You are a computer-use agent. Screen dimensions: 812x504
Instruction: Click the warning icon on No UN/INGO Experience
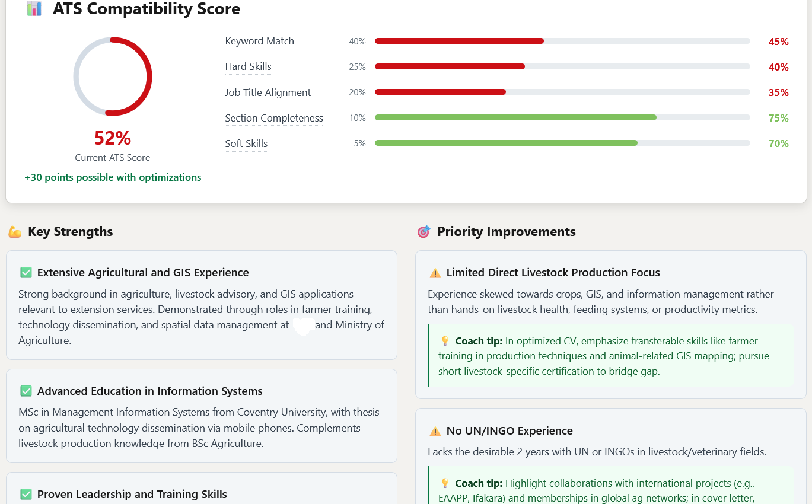[434, 430]
